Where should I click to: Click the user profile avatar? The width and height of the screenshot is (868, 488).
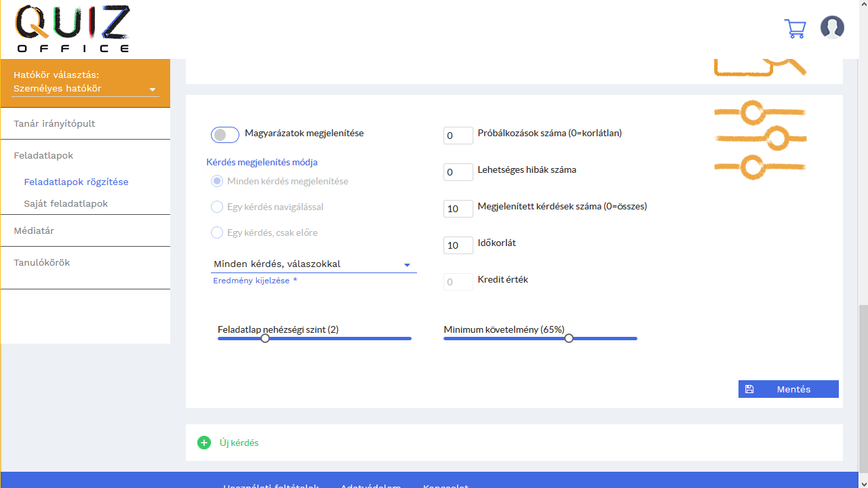pos(832,28)
